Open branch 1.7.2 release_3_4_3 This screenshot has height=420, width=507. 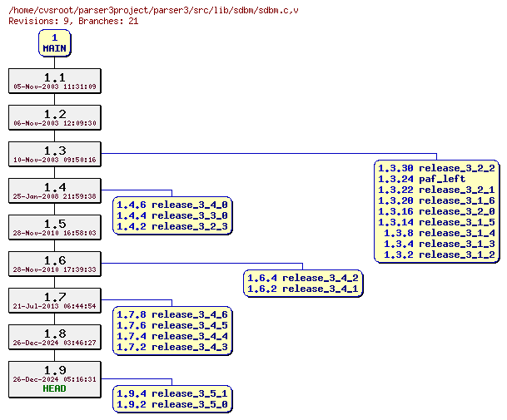[x=172, y=347]
